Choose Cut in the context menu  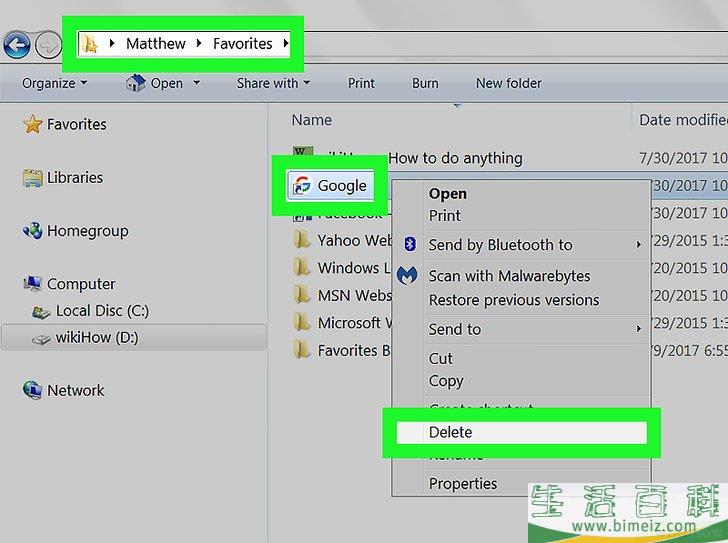440,359
